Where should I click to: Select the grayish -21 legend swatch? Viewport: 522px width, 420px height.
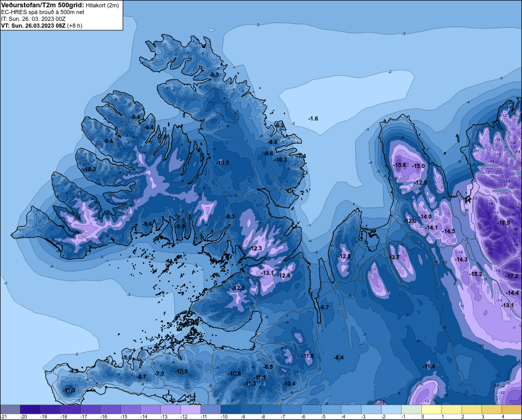[x=10, y=409]
